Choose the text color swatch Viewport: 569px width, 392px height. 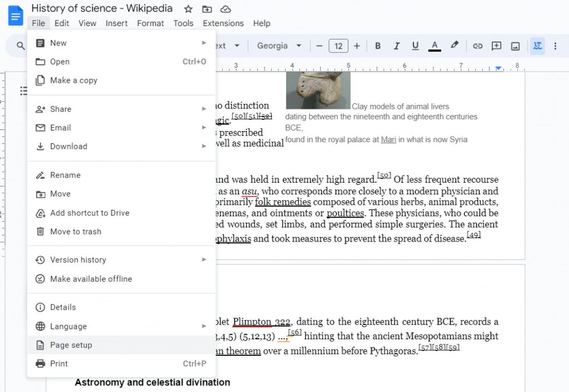pos(434,46)
